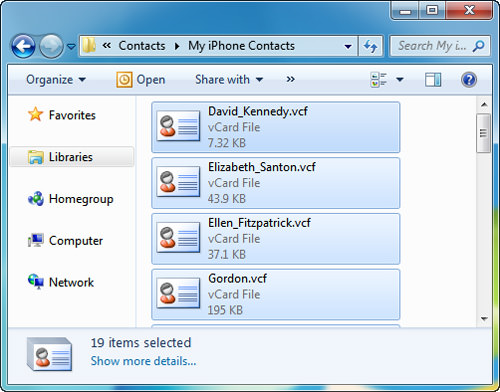Select Homegroup in navigation pane

(81, 199)
